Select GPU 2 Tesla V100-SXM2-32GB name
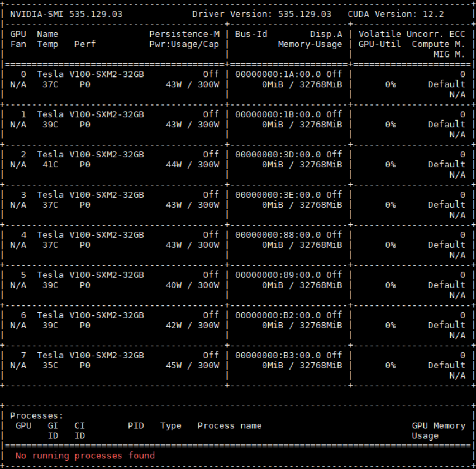 click(91, 155)
